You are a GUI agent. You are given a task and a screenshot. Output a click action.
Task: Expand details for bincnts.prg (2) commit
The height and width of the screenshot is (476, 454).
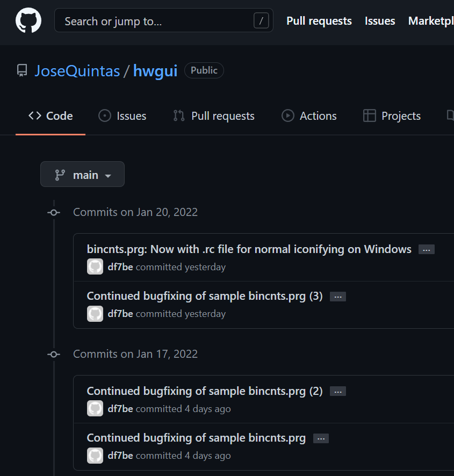338,392
